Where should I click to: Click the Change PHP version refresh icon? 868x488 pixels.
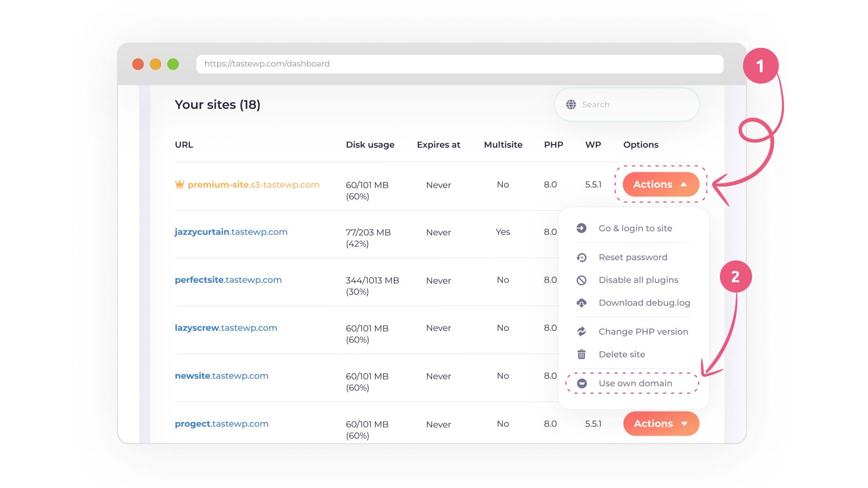tap(581, 332)
